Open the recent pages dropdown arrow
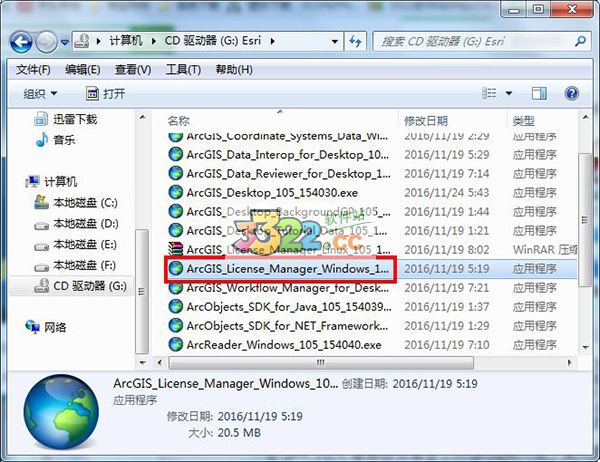 pos(65,42)
